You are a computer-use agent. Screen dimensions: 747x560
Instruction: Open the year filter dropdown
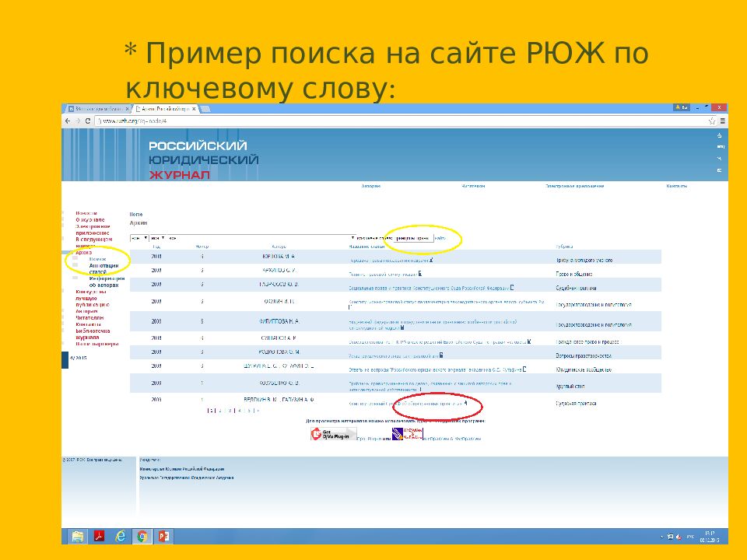click(x=138, y=237)
